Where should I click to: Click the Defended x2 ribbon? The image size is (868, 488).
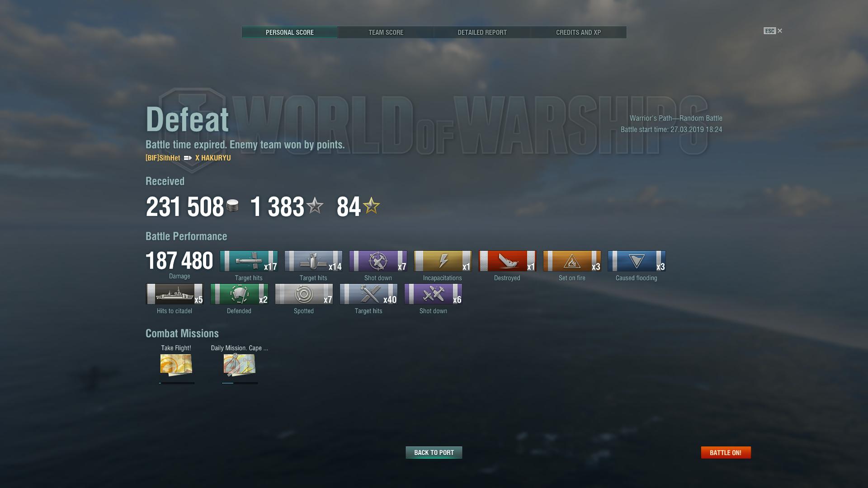(239, 294)
